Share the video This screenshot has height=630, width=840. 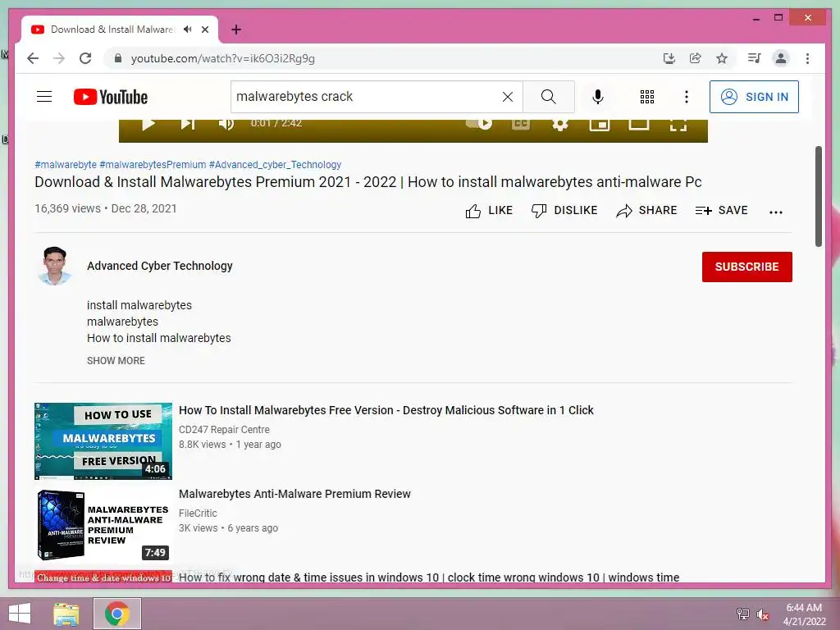tap(646, 211)
